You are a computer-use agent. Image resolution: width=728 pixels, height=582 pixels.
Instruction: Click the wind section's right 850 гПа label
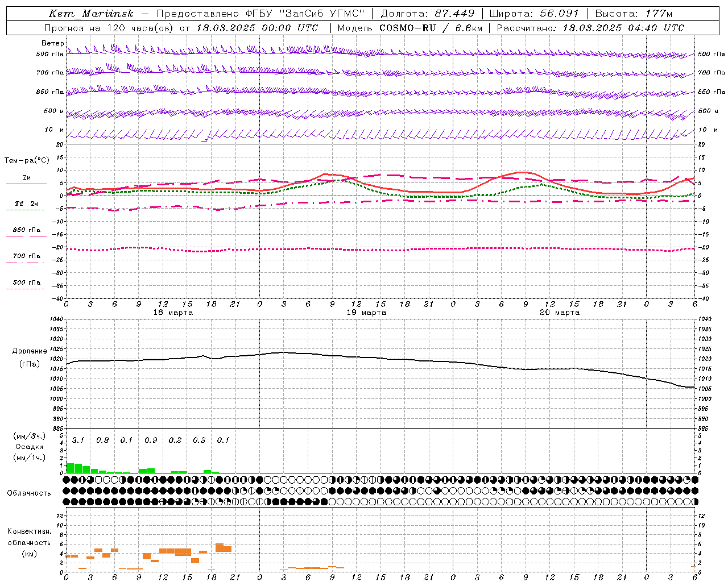(712, 92)
